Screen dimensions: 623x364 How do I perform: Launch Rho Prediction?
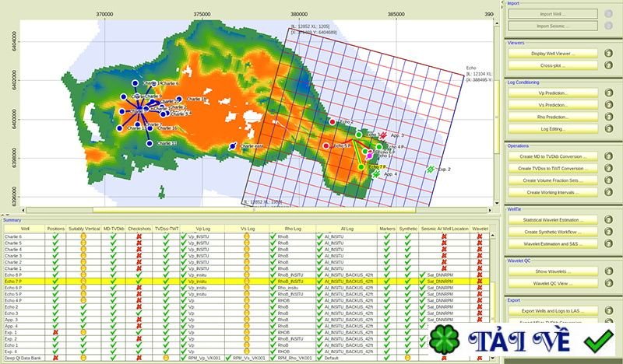553,117
